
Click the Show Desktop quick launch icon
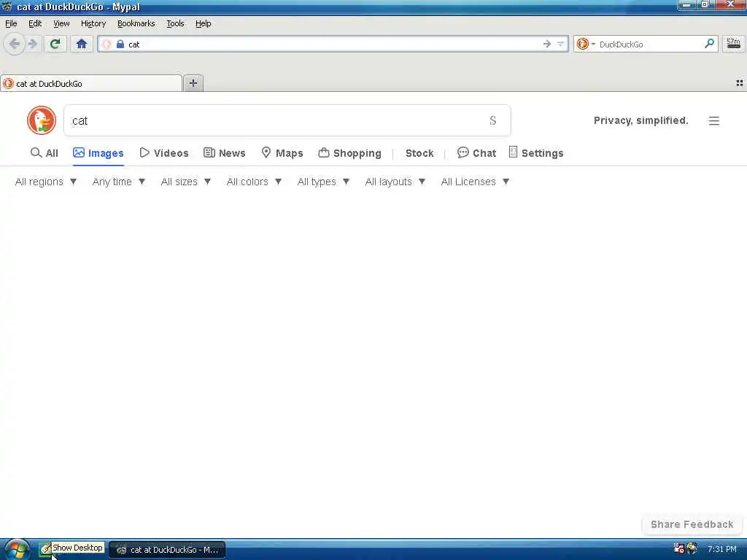pyautogui.click(x=45, y=550)
